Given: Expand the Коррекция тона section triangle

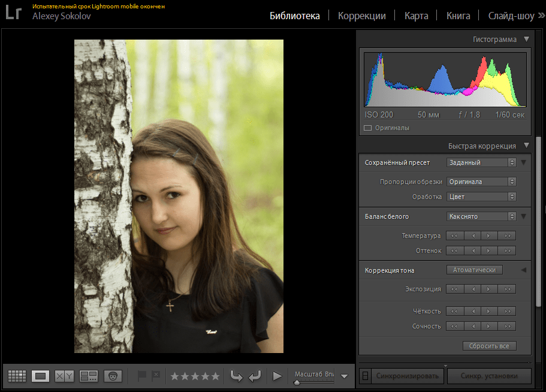Looking at the screenshot, I should coord(523,270).
